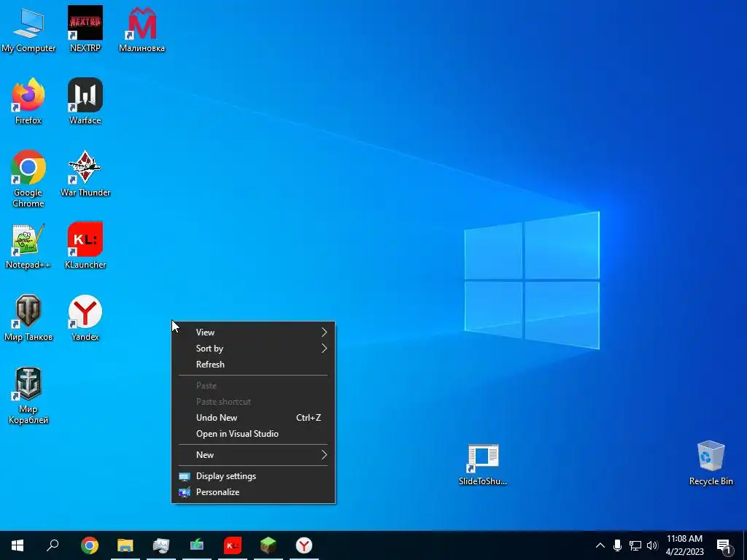Click Refresh in the context menu
The image size is (747, 560).
pos(253,365)
